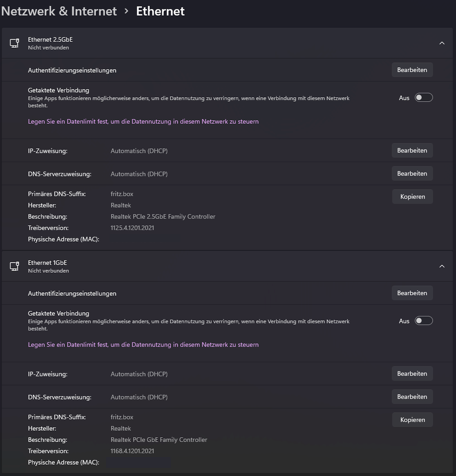Screen dimensions: 456x476
Task: Edit DNS-Serverzuweisung for Ethernet 1GbE
Action: pyautogui.click(x=412, y=397)
